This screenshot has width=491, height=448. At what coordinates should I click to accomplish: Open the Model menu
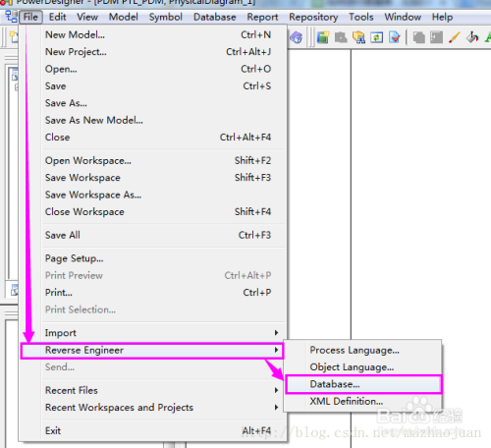(x=123, y=17)
